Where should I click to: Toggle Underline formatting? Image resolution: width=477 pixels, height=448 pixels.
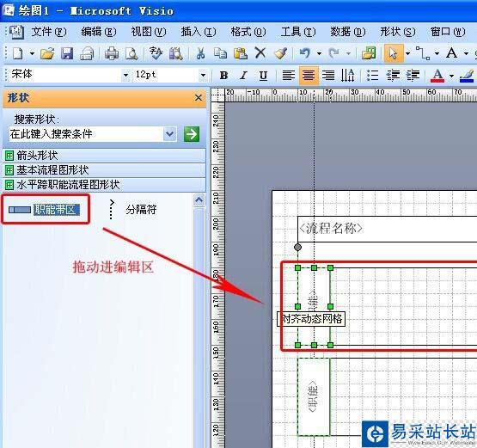264,75
